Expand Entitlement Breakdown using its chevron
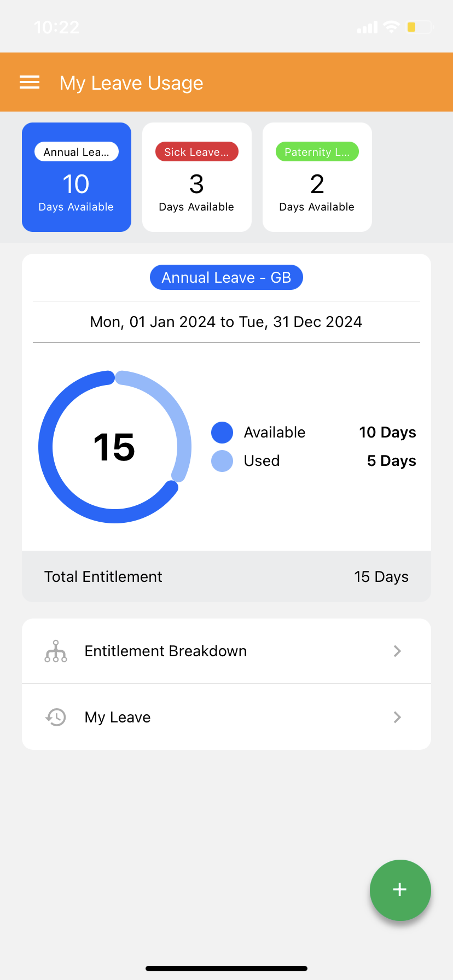 click(398, 651)
